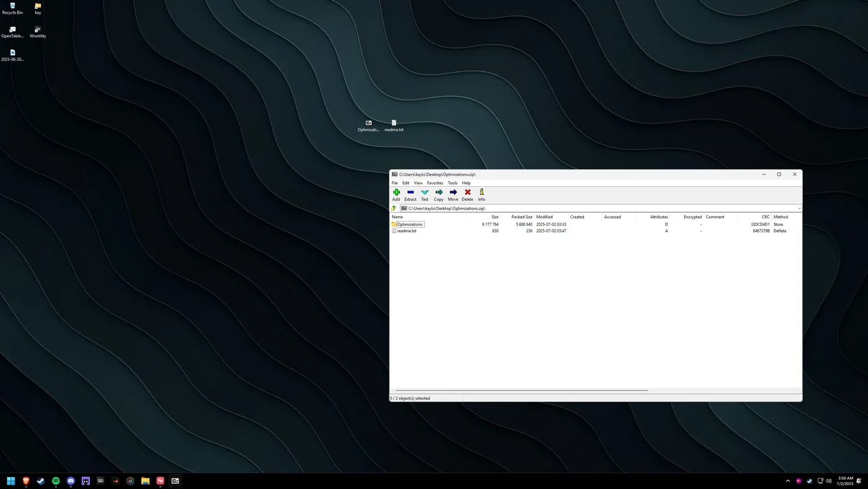The image size is (868, 489).
Task: Open the Recycle Bin desktop icon
Action: [12, 9]
